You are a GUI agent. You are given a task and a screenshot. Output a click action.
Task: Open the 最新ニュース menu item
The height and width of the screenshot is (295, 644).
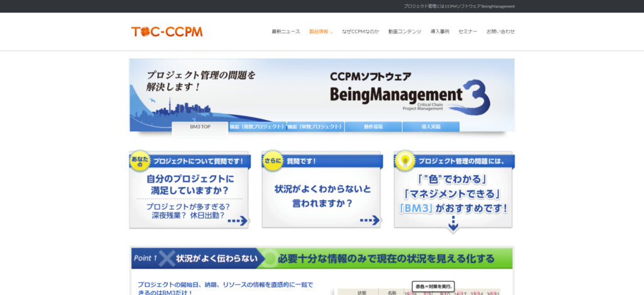click(286, 31)
